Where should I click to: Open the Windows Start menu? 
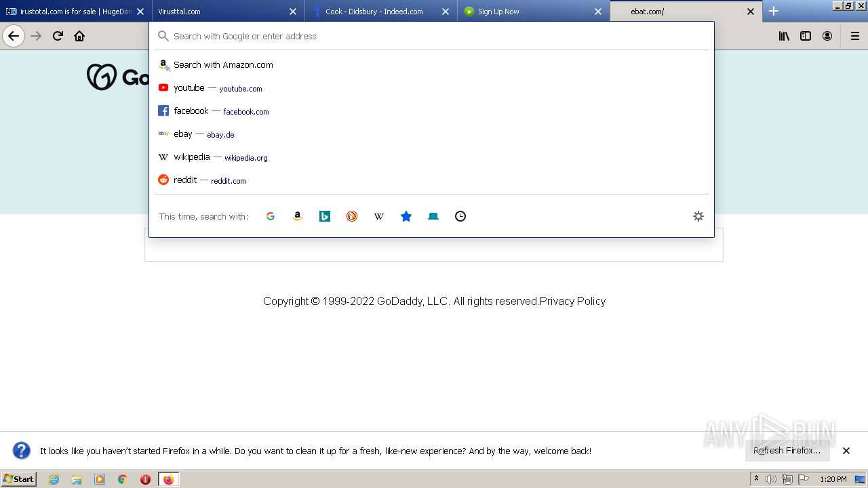(18, 479)
